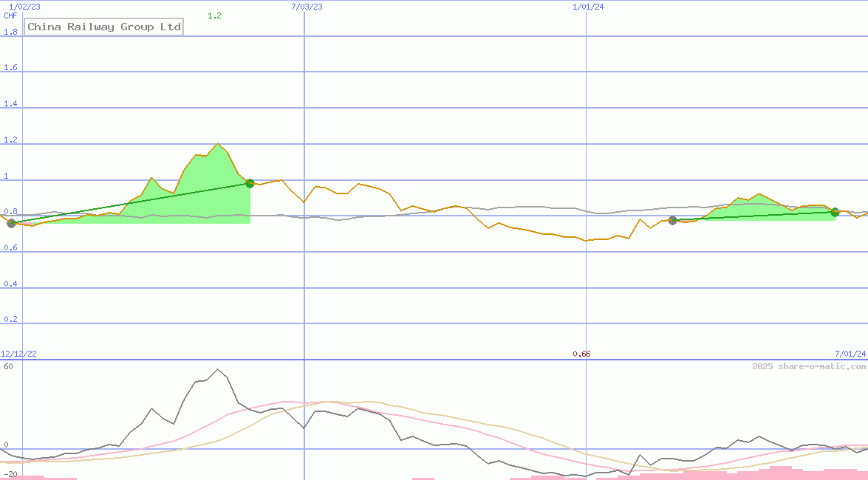Click the 0.6 price axis label
This screenshot has height=480, width=868.
coord(11,247)
